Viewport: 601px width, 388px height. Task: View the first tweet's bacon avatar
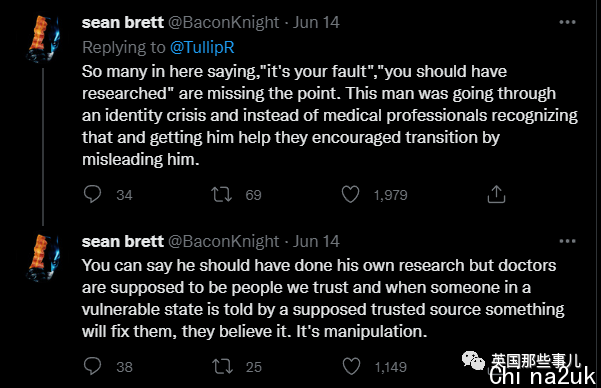43,39
